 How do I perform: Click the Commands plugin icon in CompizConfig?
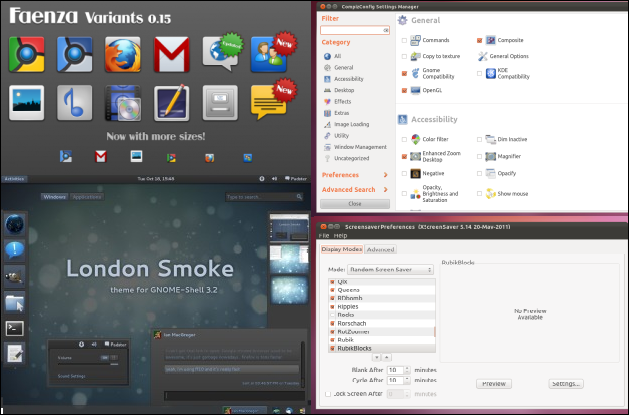tap(416, 40)
